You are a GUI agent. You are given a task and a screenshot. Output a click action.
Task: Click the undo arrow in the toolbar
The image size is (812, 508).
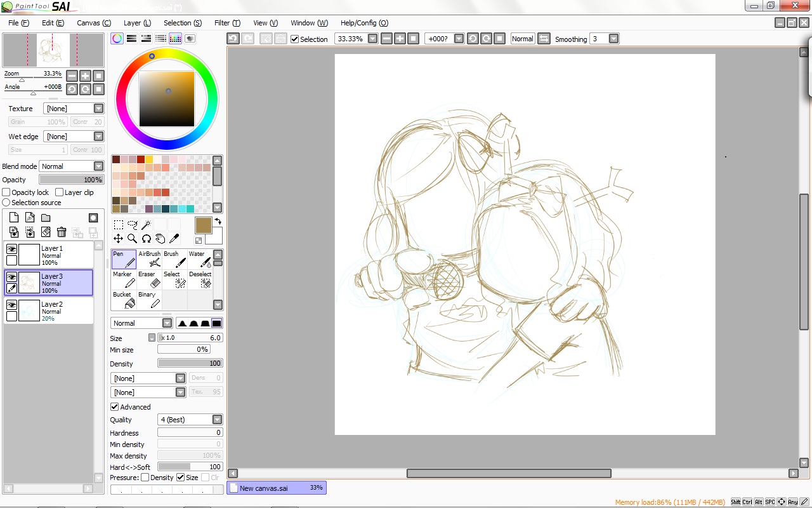(233, 39)
